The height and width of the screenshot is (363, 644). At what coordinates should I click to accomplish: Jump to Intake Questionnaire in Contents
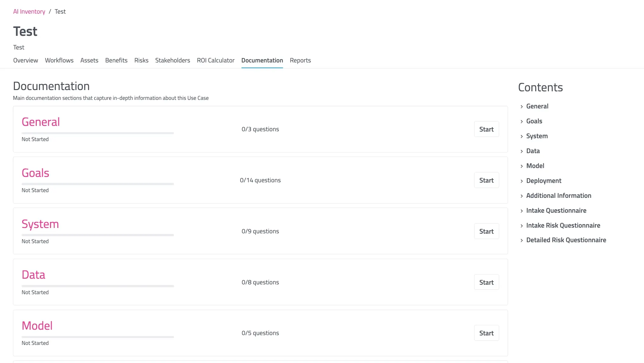pos(556,211)
